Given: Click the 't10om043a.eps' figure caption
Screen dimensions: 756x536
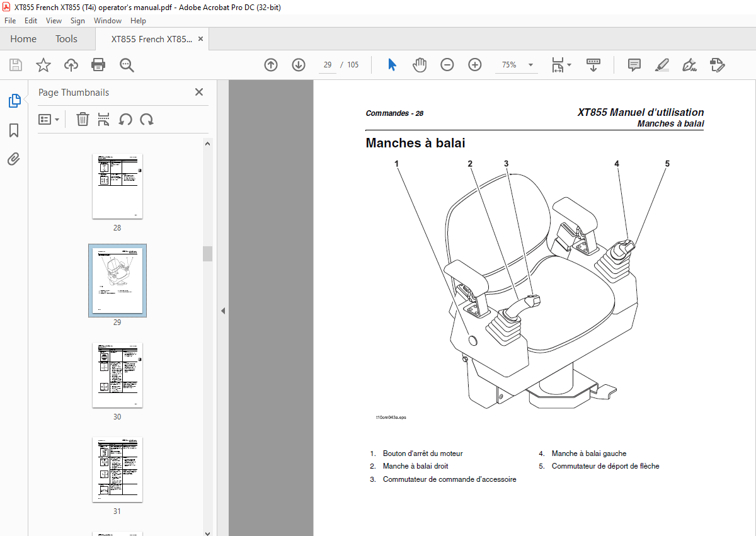Looking at the screenshot, I should point(391,417).
